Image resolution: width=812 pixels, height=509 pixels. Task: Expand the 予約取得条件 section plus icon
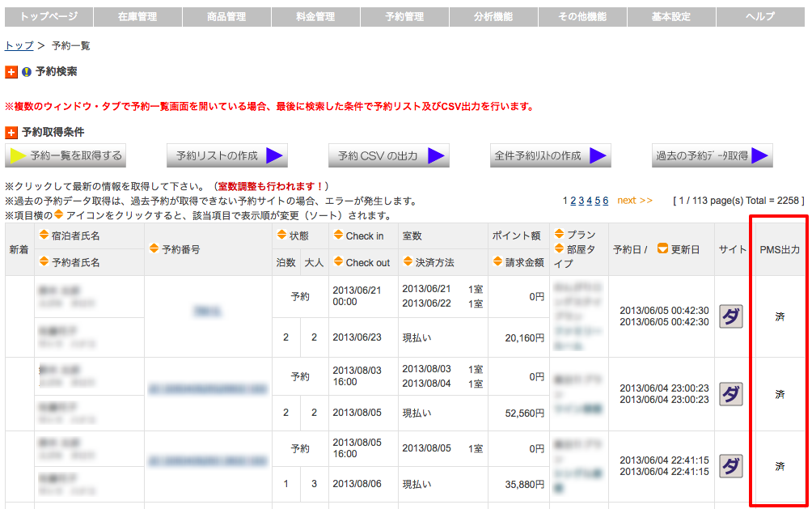11,133
